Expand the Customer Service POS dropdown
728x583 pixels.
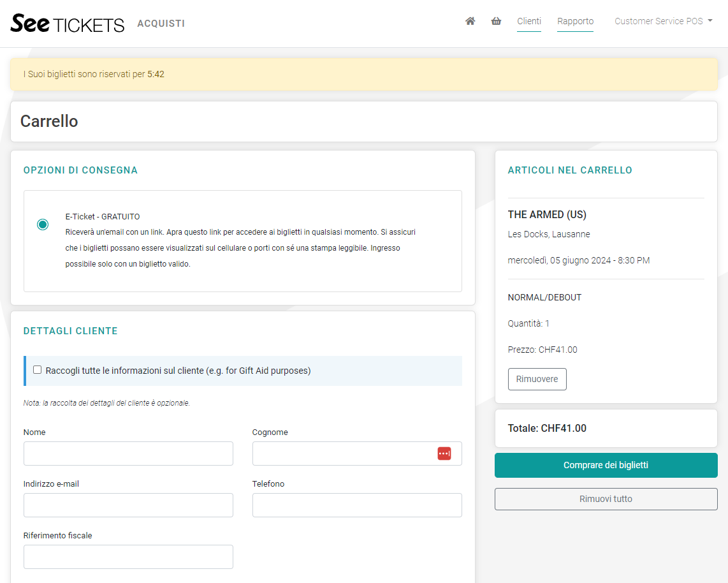(x=663, y=21)
